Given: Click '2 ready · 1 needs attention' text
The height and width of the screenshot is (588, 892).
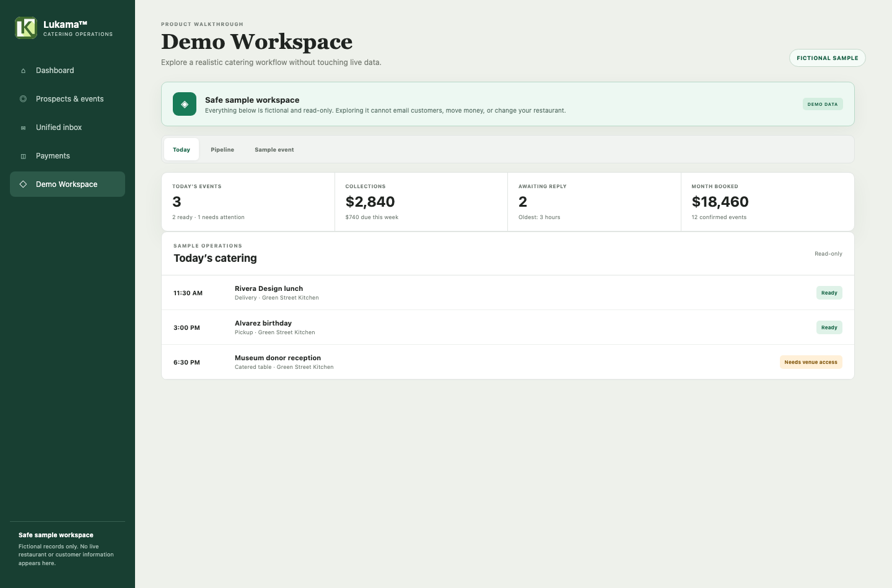Looking at the screenshot, I should coord(208,217).
